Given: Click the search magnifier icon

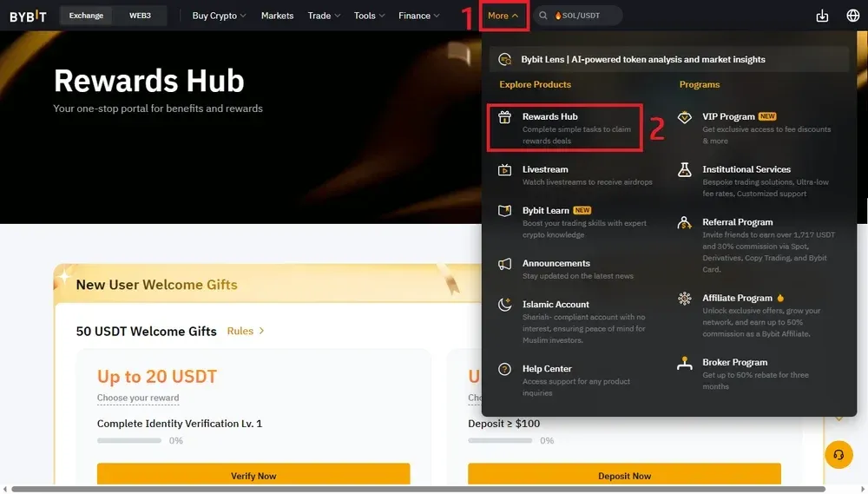Looking at the screenshot, I should [x=543, y=16].
